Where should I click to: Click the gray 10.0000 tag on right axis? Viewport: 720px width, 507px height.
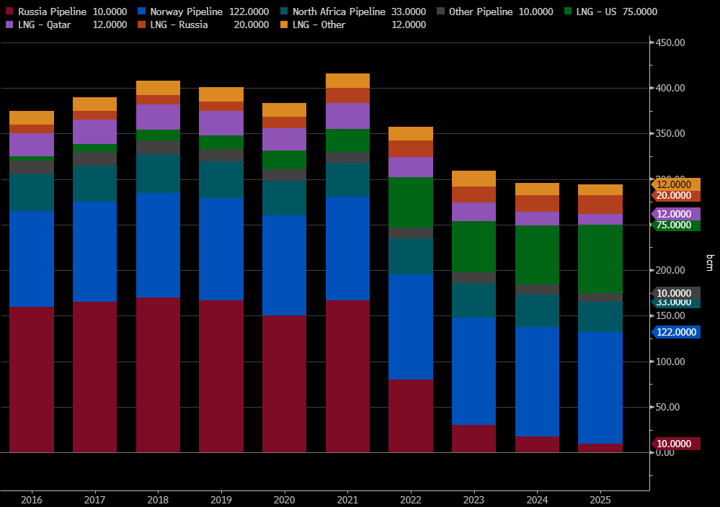pos(675,293)
